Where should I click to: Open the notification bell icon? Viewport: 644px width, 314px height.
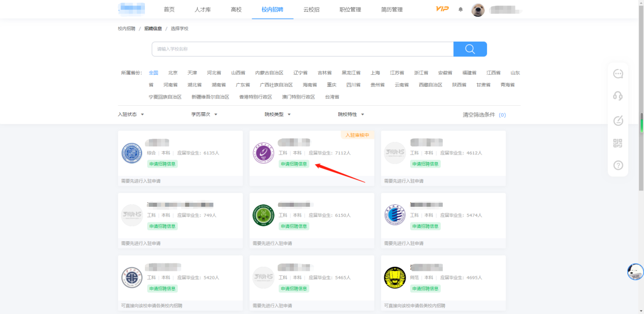tap(461, 10)
